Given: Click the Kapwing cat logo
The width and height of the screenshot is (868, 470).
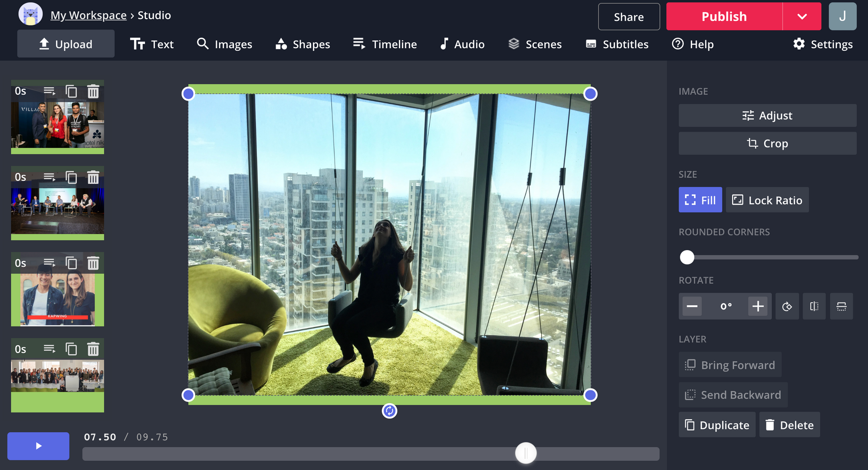Looking at the screenshot, I should (30, 14).
